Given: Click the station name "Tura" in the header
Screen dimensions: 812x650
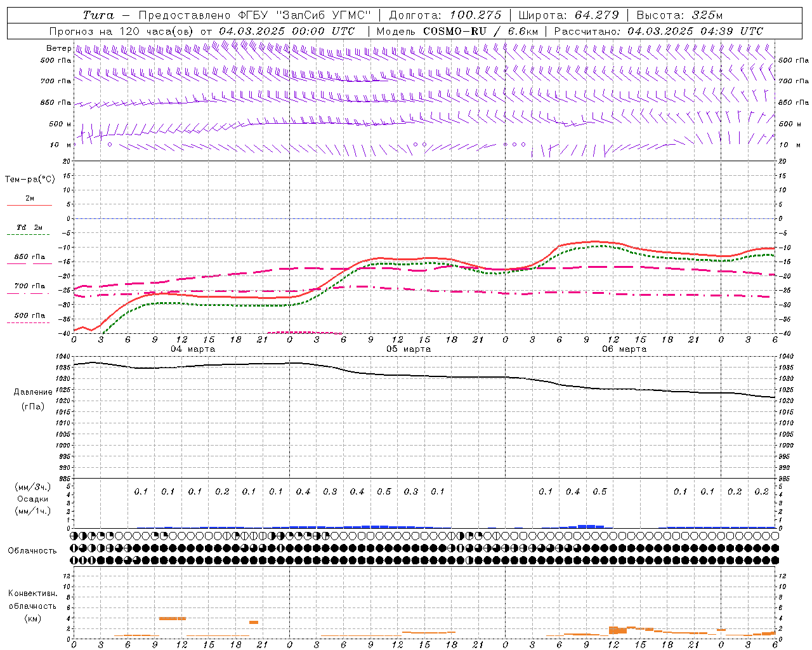Looking at the screenshot, I should tap(98, 15).
